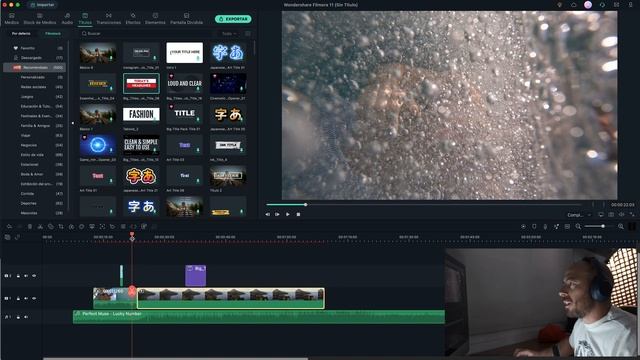
Task: Click the Exportar button
Action: click(233, 19)
